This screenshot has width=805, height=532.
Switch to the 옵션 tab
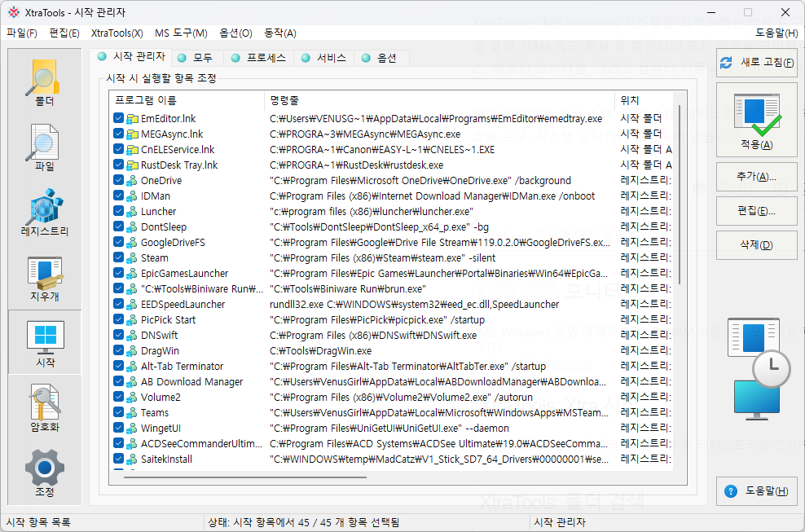380,58
